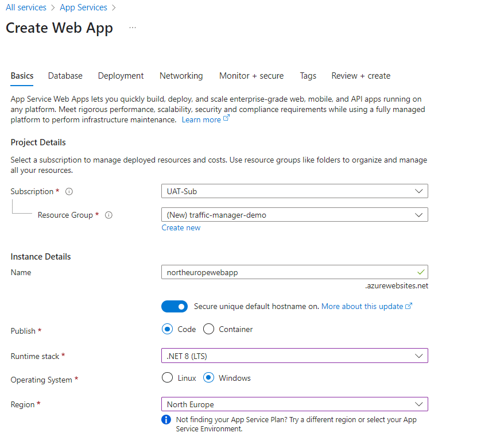This screenshot has width=504, height=448.
Task: Click the info icon next to Subscription
Action: (69, 191)
